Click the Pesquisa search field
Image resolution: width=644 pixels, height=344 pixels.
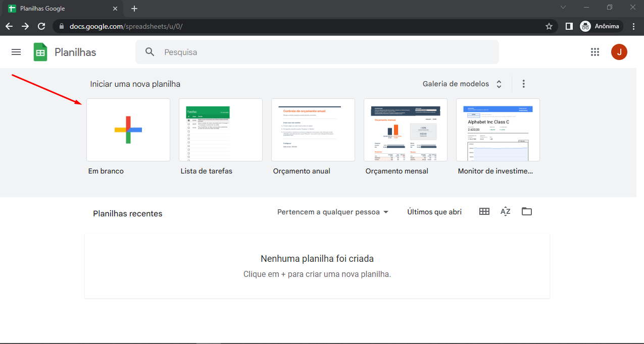coord(323,52)
